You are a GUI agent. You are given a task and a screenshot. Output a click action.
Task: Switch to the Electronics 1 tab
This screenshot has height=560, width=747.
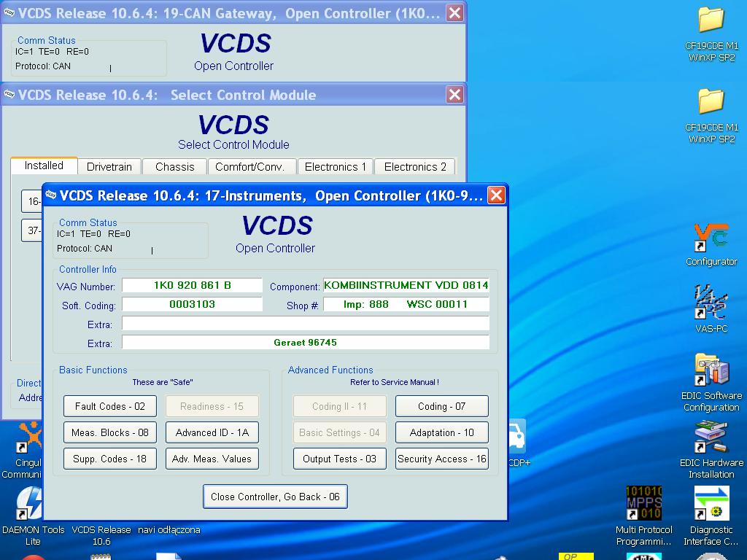[336, 167]
